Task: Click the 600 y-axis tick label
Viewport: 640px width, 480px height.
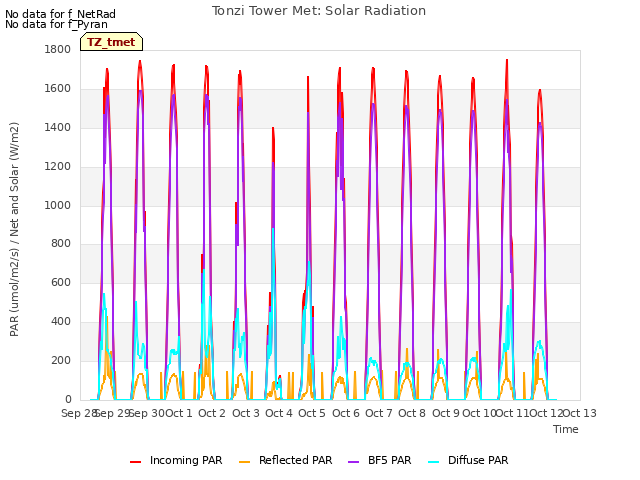Action: coord(61,283)
